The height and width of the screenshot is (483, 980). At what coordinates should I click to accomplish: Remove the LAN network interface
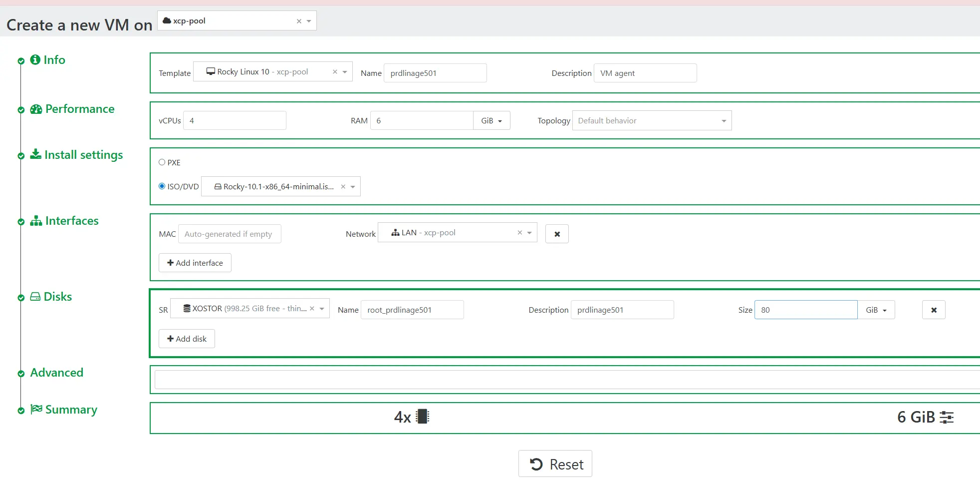click(x=557, y=234)
